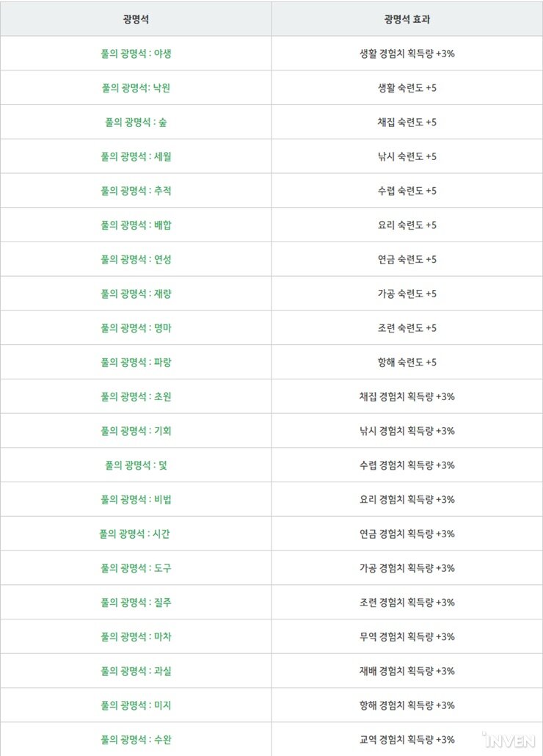This screenshot has width=543, height=756.
Task: Click the INVEN watermark logo
Action: click(x=509, y=740)
